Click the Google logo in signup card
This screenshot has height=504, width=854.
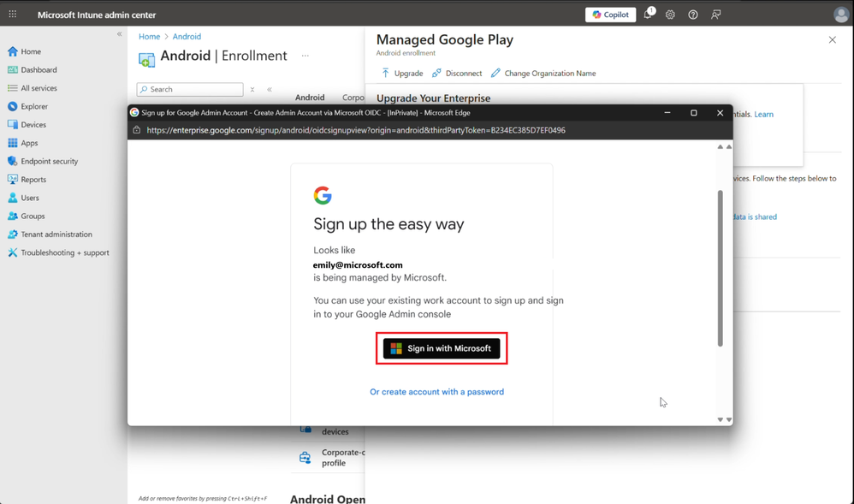[x=323, y=196]
